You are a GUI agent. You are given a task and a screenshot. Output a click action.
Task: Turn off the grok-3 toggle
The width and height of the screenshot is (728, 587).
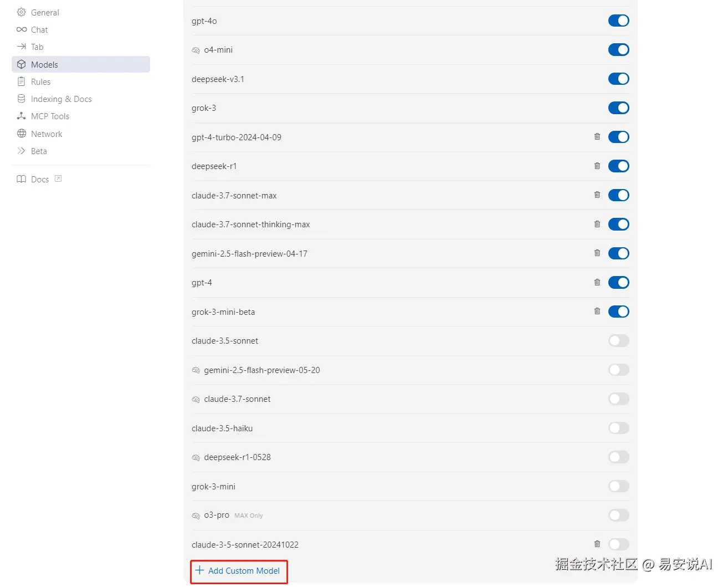[x=618, y=108]
